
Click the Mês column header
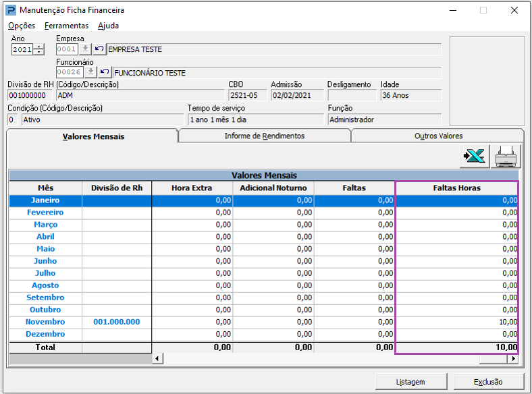pos(45,188)
